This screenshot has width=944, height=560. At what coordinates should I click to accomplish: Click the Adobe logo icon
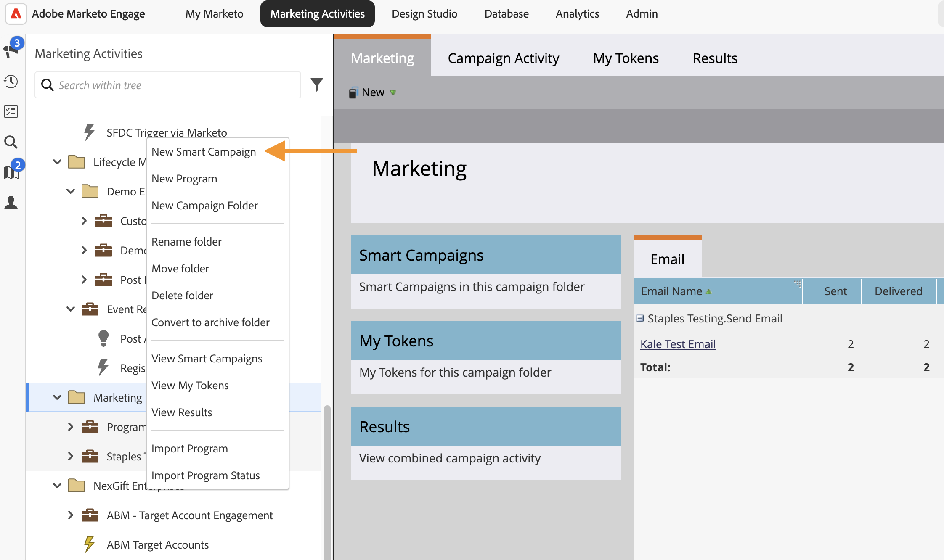(16, 14)
